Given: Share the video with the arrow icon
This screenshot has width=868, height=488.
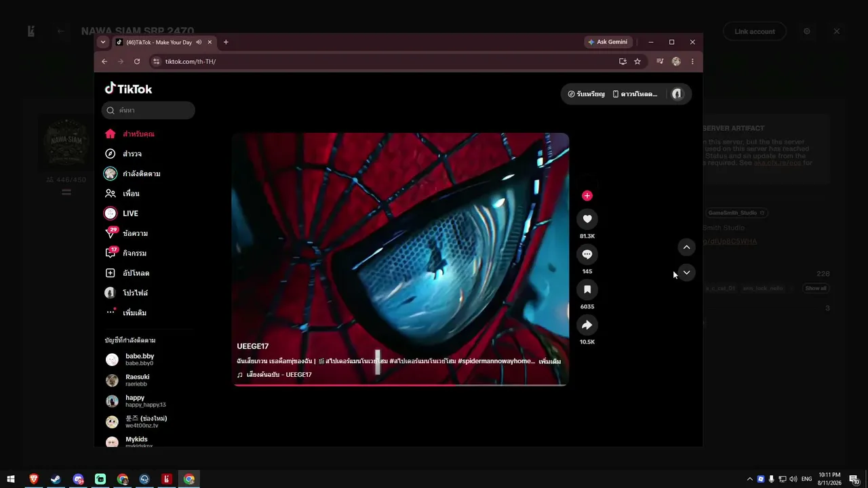Looking at the screenshot, I should pos(587,325).
